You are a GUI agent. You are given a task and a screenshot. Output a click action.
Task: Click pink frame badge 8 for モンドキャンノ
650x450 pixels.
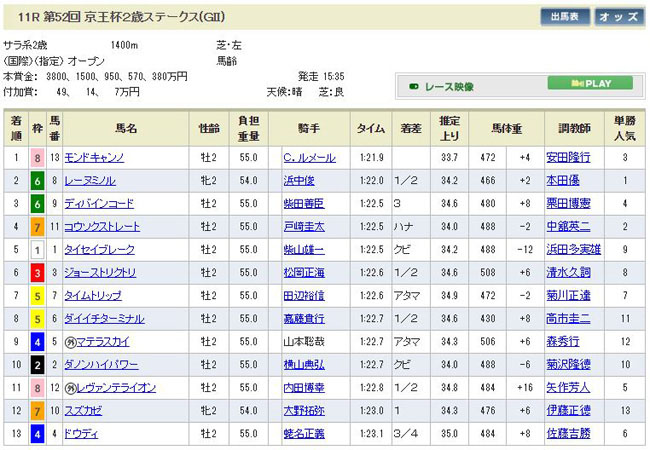click(x=39, y=158)
